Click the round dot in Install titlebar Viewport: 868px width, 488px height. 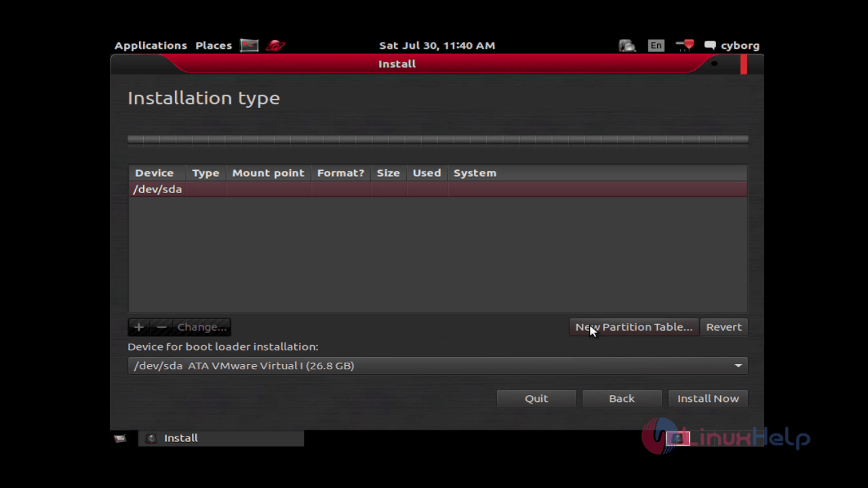coord(714,64)
